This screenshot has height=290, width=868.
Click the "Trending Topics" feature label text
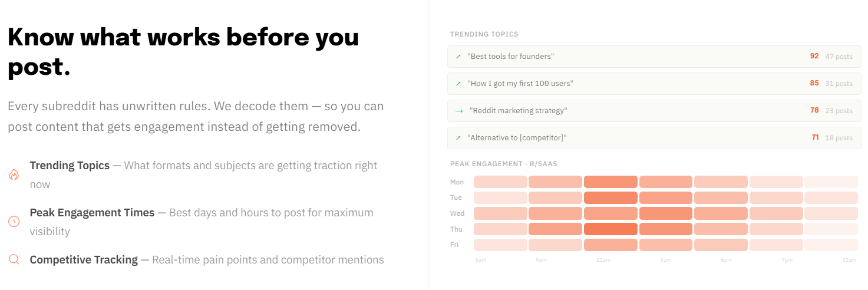point(70,166)
